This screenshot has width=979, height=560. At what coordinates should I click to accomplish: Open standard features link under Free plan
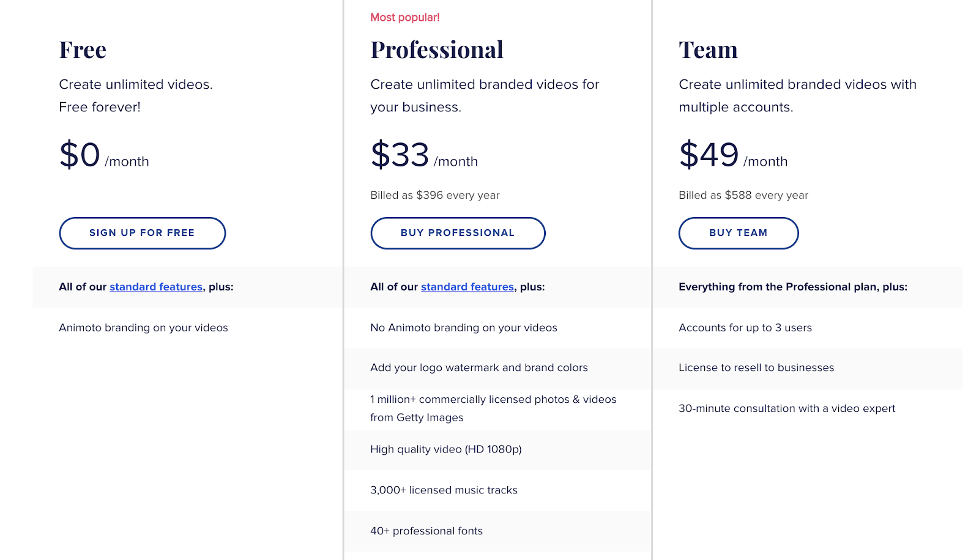[x=156, y=287]
